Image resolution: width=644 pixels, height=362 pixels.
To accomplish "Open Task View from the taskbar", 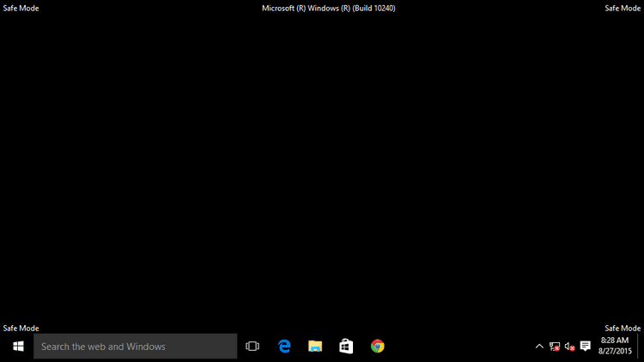I will [252, 347].
